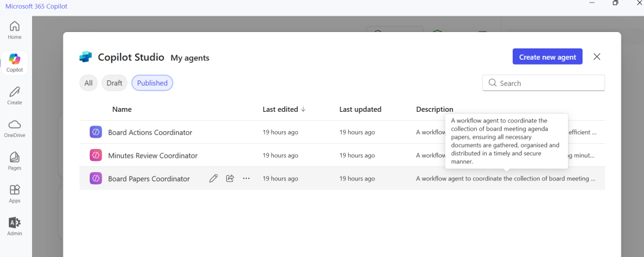644x257 pixels.
Task: Open more options for Board Papers Coordinator
Action: click(x=246, y=178)
